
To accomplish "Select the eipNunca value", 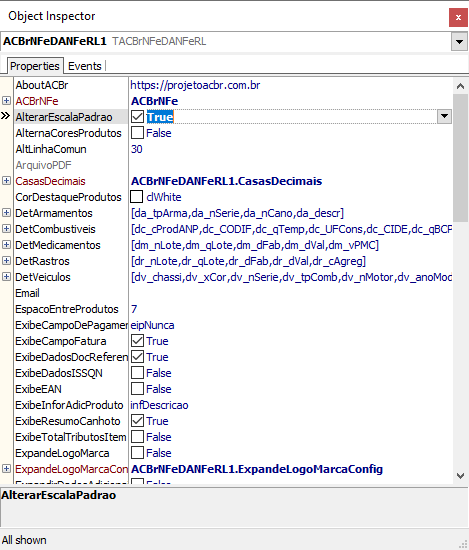I will (x=152, y=325).
